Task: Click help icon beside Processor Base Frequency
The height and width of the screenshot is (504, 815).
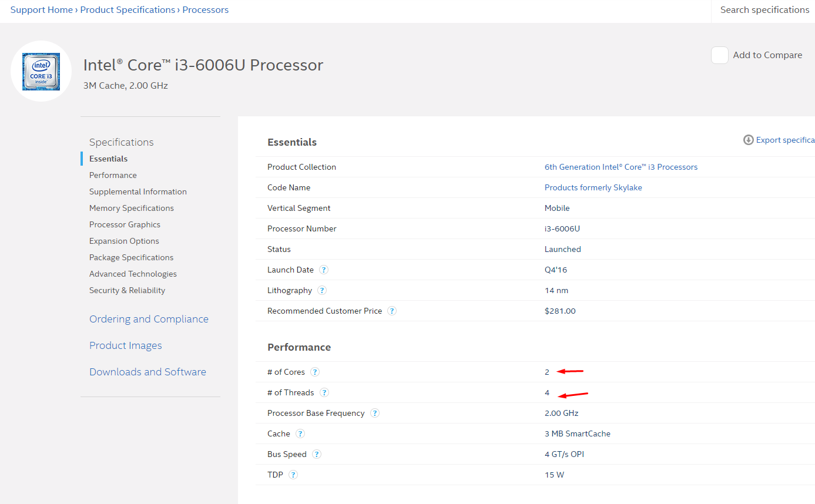Action: coord(375,413)
